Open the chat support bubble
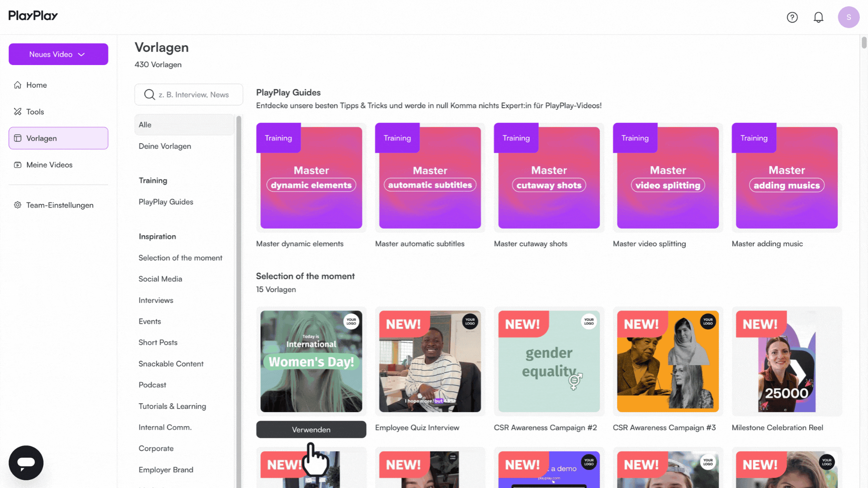Viewport: 868px width, 488px height. 26,462
